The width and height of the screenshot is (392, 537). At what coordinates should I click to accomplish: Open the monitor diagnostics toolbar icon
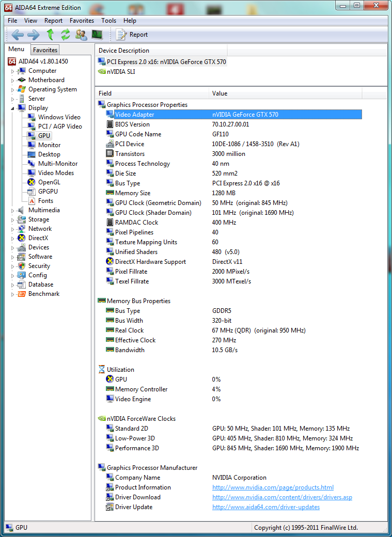click(x=97, y=35)
